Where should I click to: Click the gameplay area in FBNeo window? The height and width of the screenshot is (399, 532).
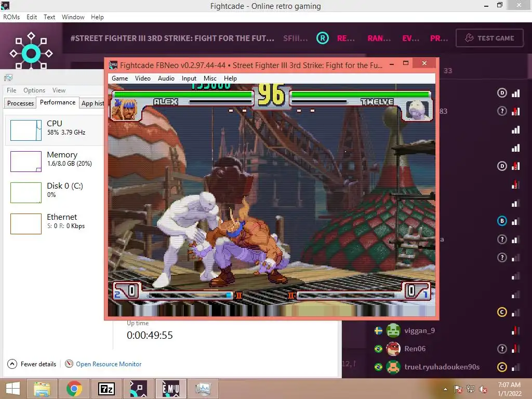coord(272,200)
